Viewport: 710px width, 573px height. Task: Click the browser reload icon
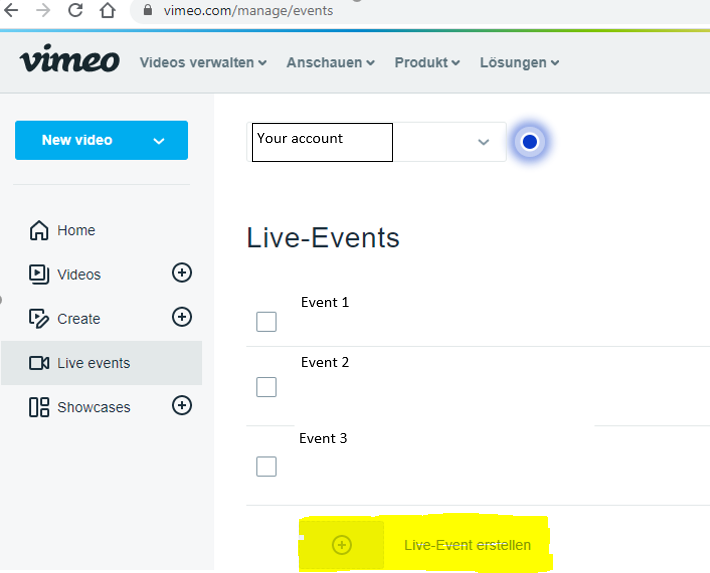(x=75, y=11)
